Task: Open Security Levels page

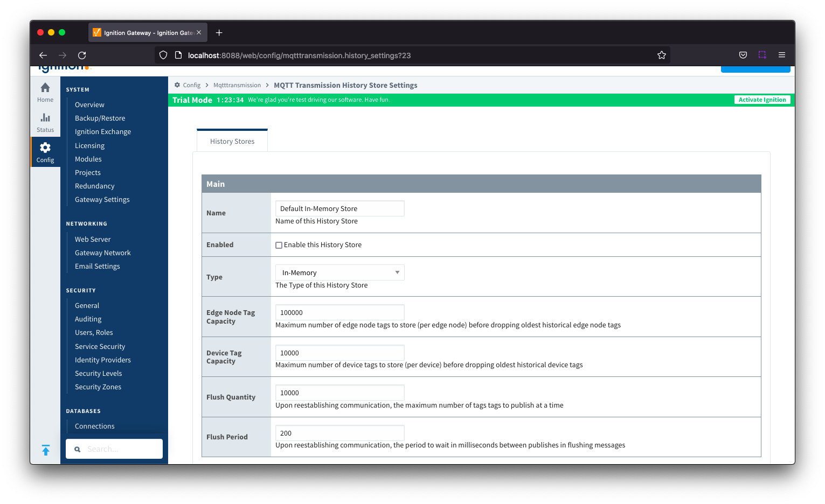Action: pyautogui.click(x=99, y=373)
